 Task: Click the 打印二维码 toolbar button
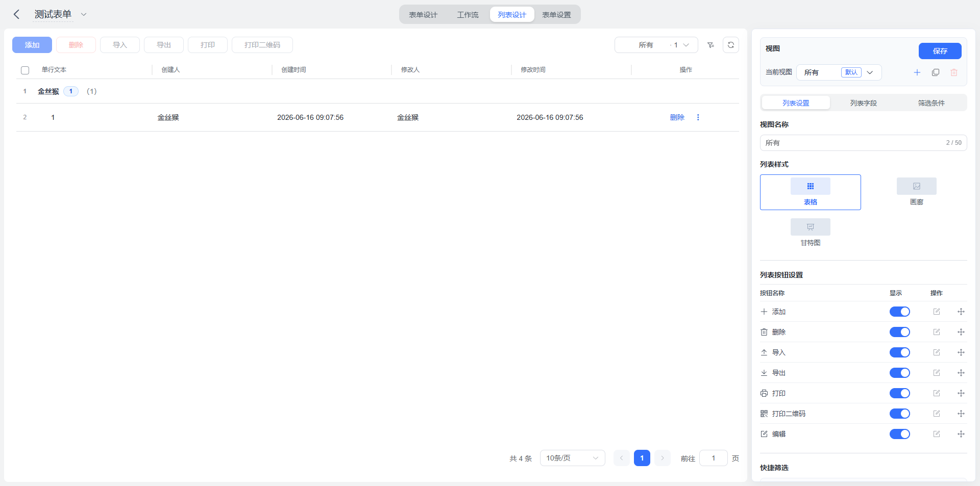pyautogui.click(x=262, y=45)
